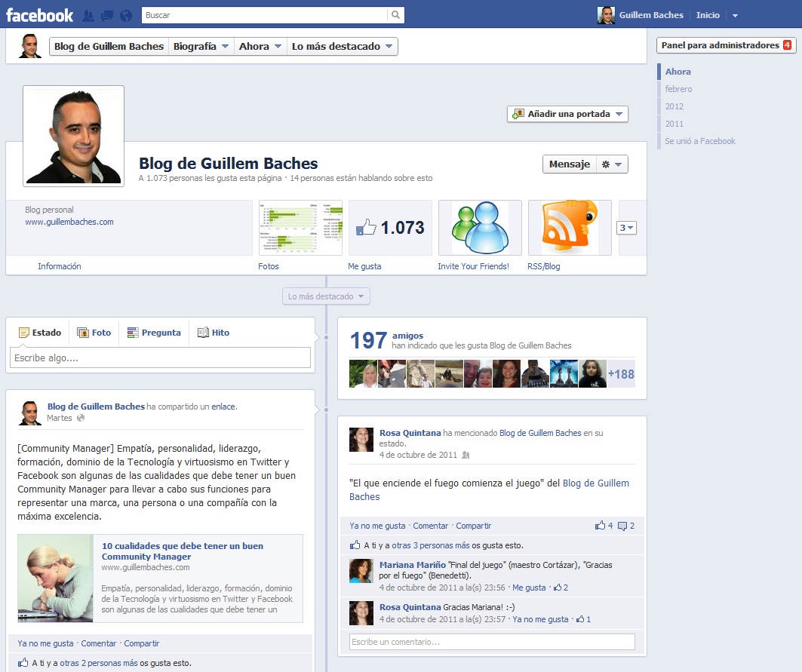Jump to 2011 in the timeline sidebar
The width and height of the screenshot is (802, 672).
[x=674, y=124]
